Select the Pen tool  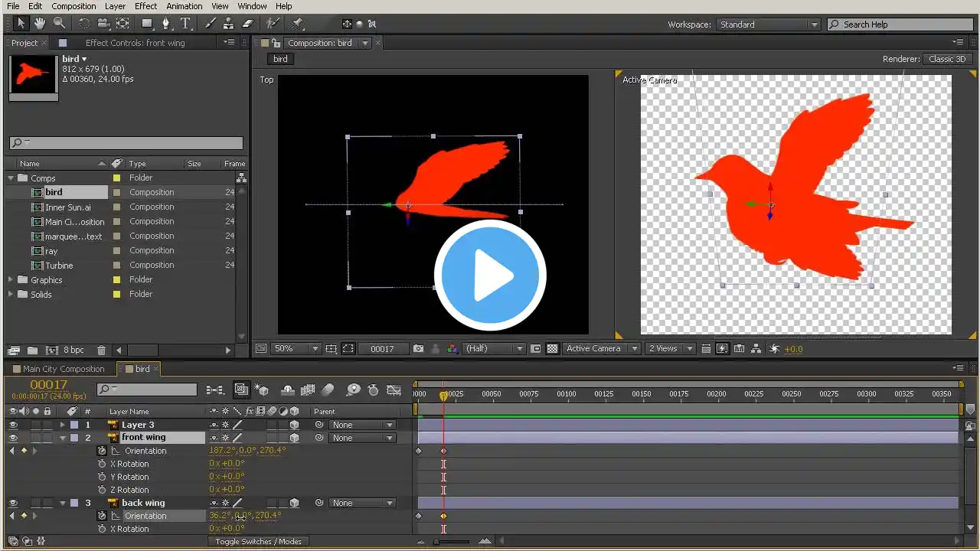166,24
